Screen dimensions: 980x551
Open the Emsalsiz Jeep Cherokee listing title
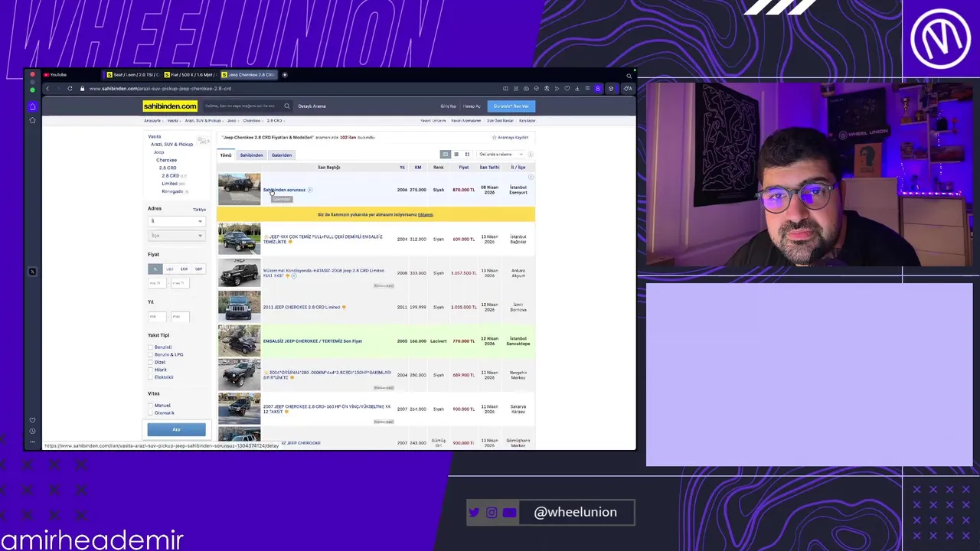pos(312,341)
